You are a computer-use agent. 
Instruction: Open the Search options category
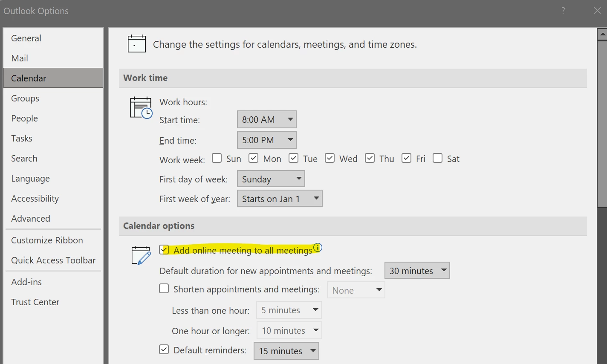coord(53,158)
